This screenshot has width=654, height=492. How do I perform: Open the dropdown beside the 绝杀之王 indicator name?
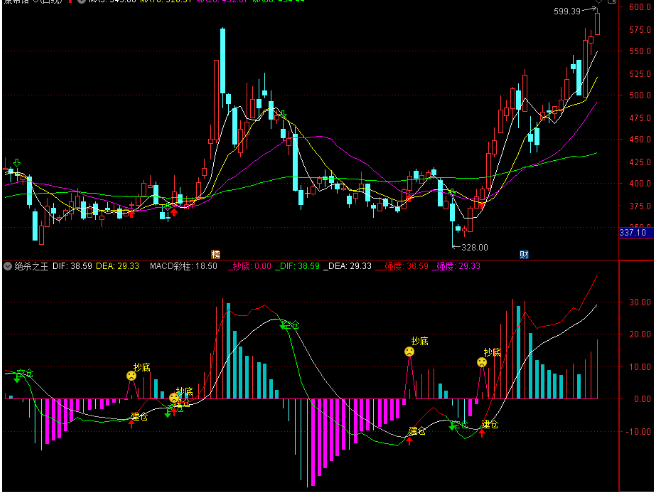tap(8, 266)
